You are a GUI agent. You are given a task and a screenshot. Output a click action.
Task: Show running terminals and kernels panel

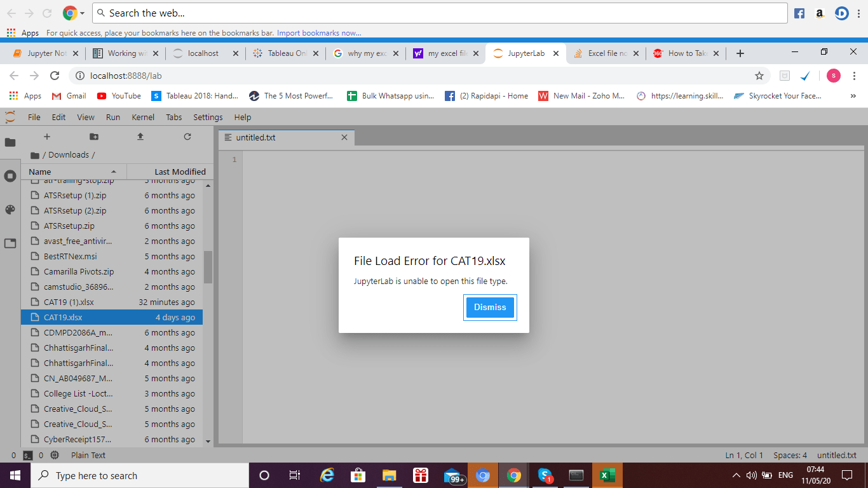pos(10,176)
